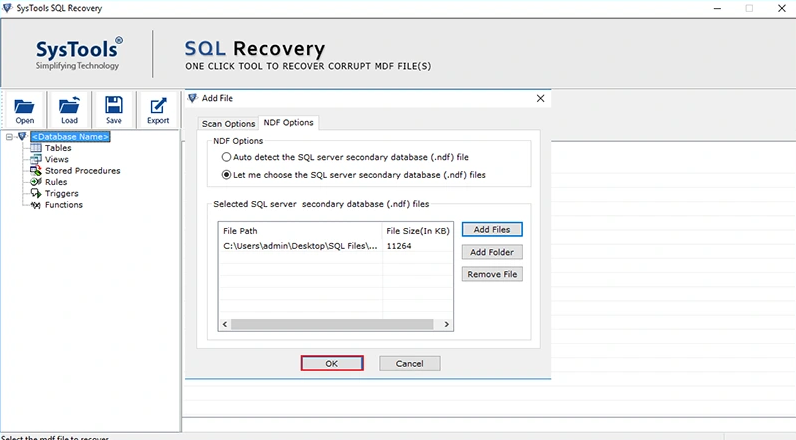The width and height of the screenshot is (796, 440).
Task: Select the Stored Procedures tree item
Action: [x=82, y=171]
